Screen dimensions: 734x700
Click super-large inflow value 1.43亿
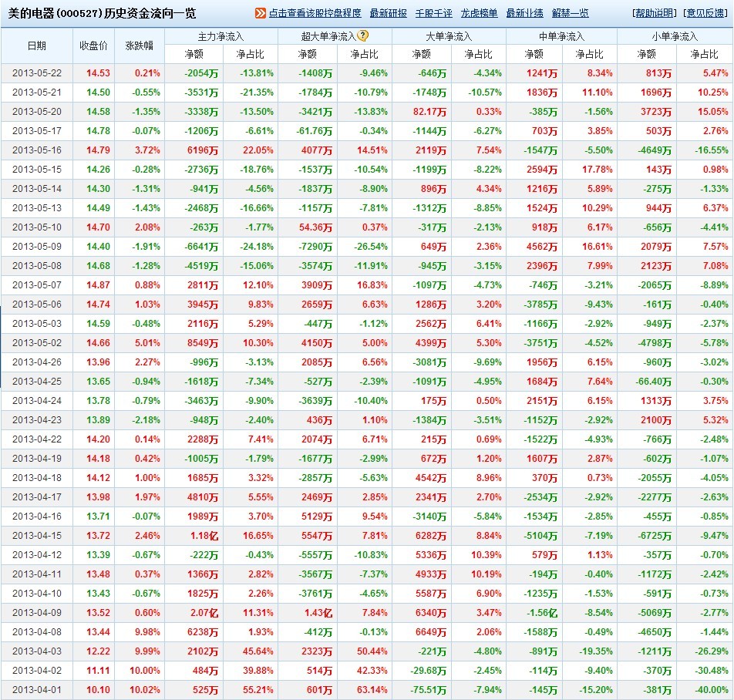[x=318, y=612]
